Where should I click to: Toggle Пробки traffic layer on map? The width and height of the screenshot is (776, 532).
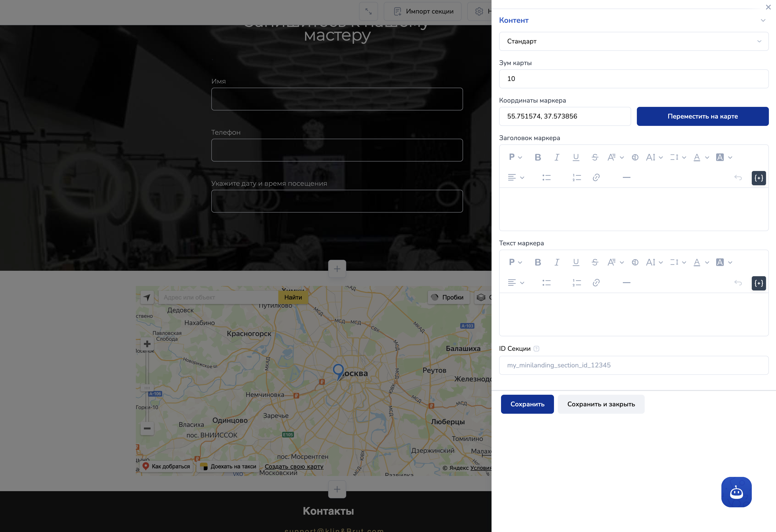[449, 297]
